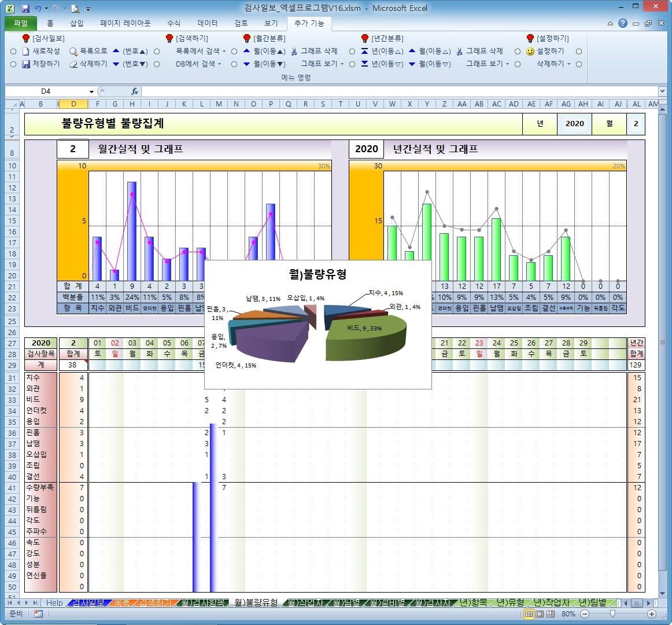Click the macro record icon in status bar
Screen dimensions: 672x625
tap(38, 614)
